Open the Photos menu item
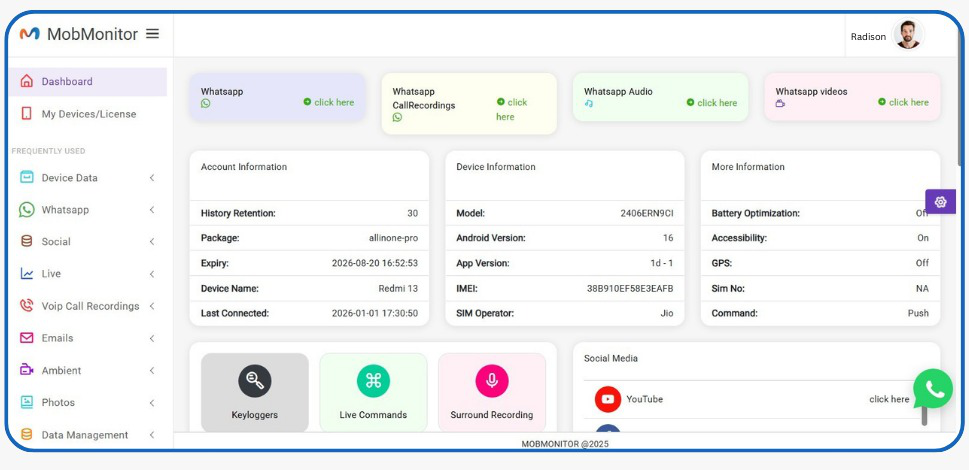This screenshot has width=969, height=470. tap(88, 402)
